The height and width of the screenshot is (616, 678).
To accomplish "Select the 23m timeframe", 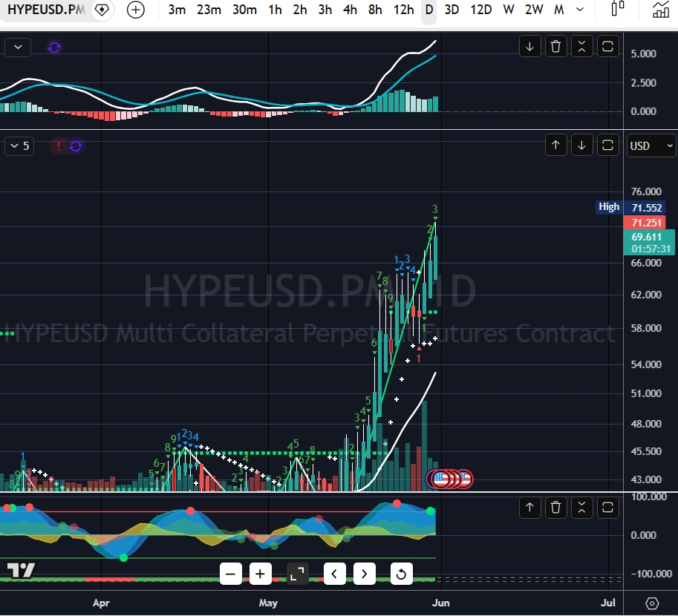I will coord(209,10).
